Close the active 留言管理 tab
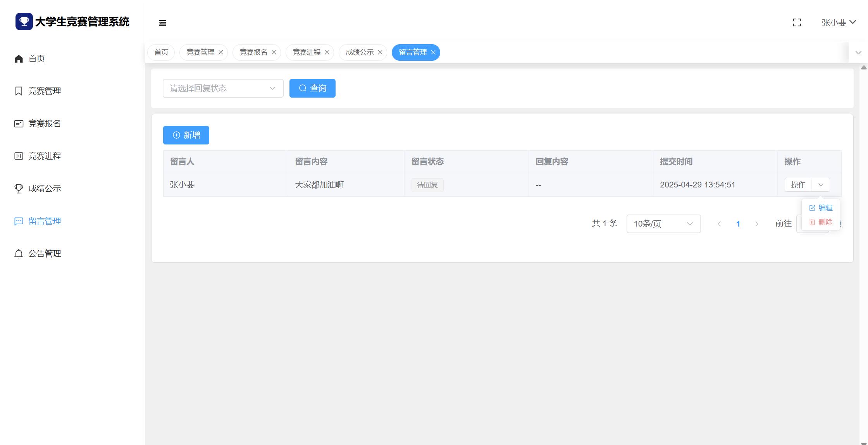The image size is (868, 445). coord(433,52)
